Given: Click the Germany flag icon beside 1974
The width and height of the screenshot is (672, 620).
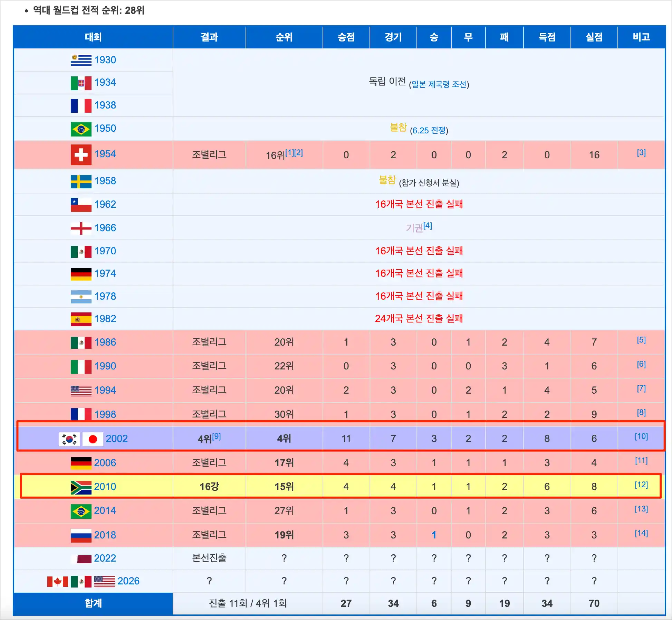Looking at the screenshot, I should coord(81,274).
